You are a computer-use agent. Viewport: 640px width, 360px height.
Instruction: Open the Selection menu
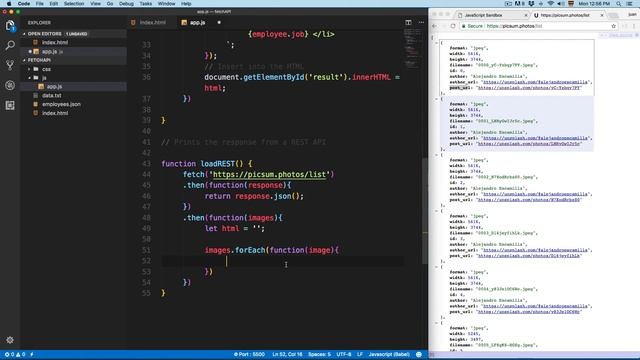tap(74, 4)
